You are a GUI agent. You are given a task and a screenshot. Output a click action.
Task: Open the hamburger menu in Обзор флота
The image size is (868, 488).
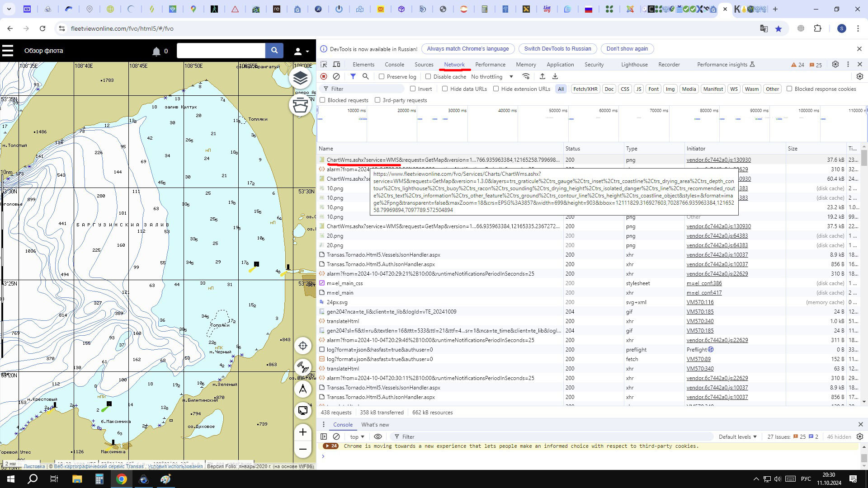(8, 51)
